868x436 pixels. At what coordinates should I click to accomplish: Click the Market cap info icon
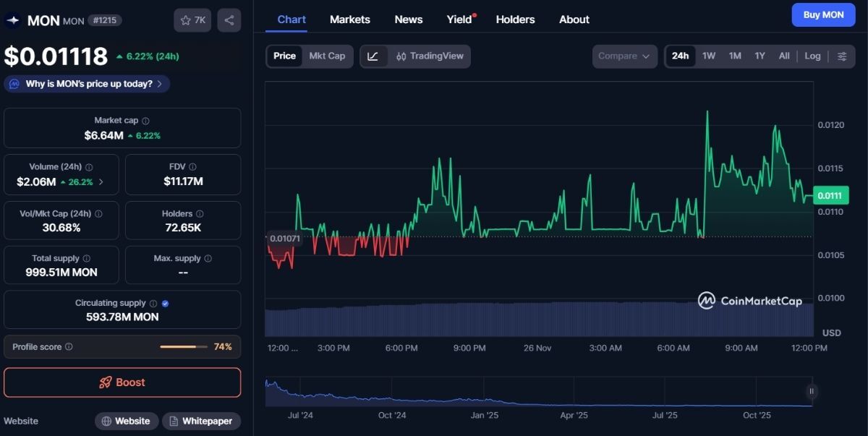click(x=145, y=121)
